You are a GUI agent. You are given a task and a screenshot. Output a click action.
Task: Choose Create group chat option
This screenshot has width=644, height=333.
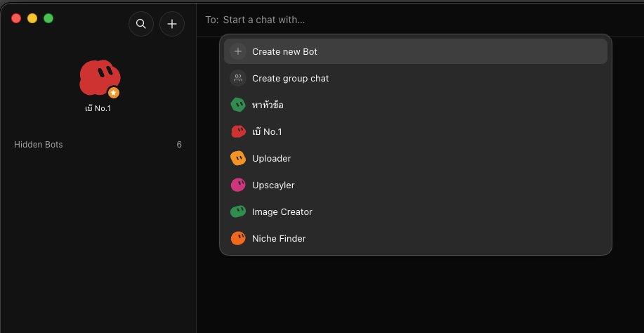[x=416, y=78]
